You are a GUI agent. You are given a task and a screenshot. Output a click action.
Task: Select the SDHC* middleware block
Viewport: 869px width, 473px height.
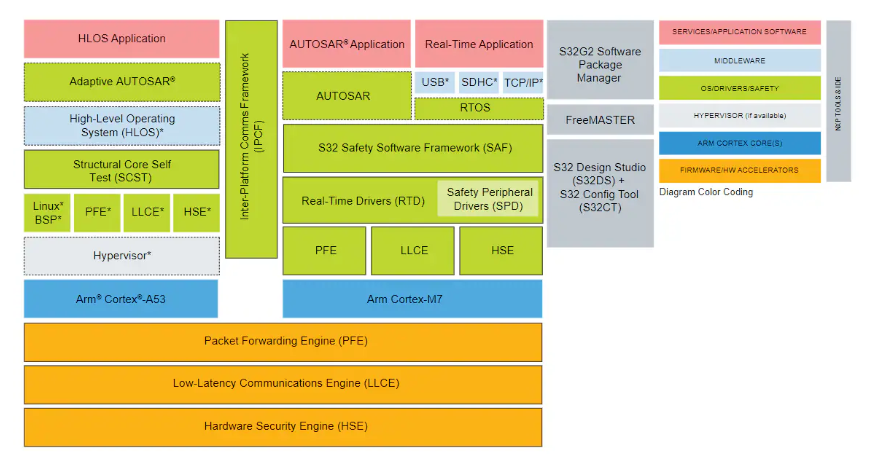coord(479,83)
